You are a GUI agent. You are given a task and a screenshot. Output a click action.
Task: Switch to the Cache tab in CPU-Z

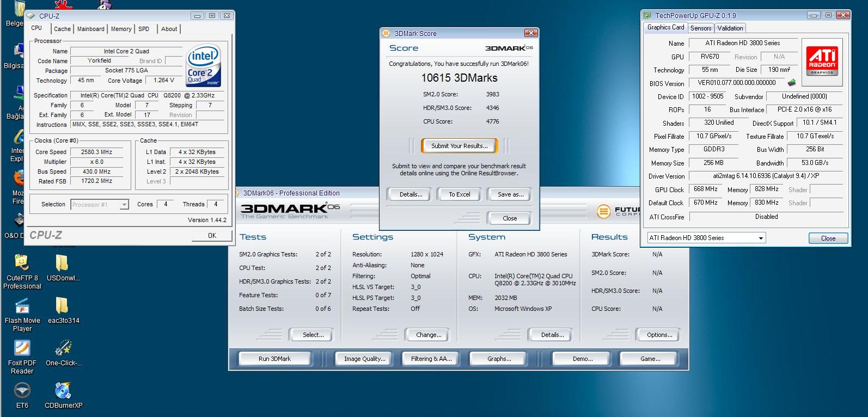tap(62, 29)
